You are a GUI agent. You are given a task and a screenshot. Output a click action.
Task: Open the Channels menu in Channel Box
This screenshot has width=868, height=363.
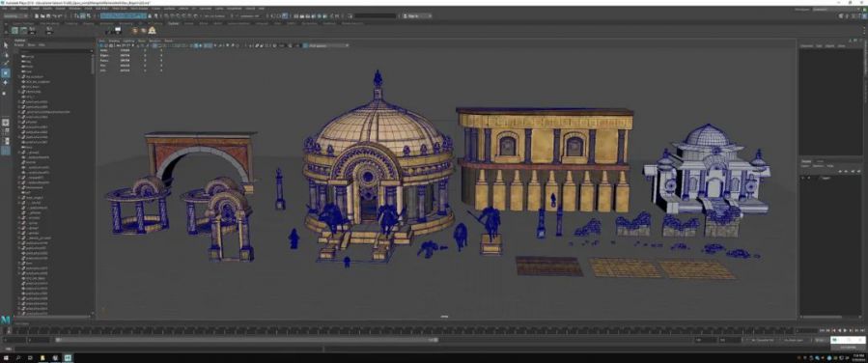click(806, 45)
